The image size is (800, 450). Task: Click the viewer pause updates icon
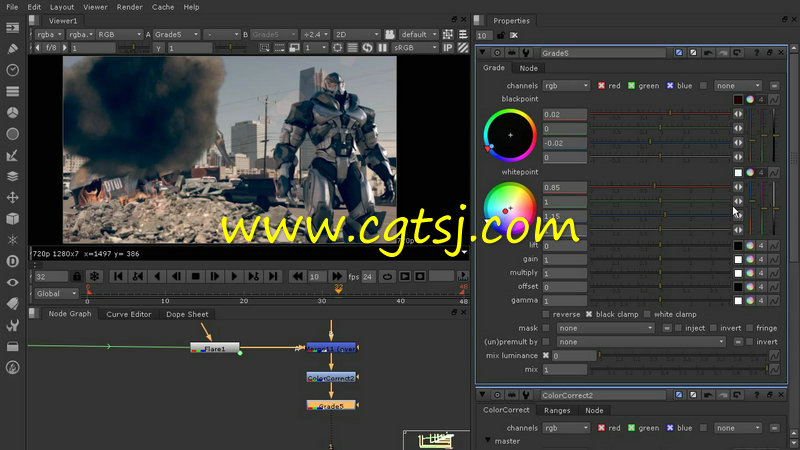382,48
